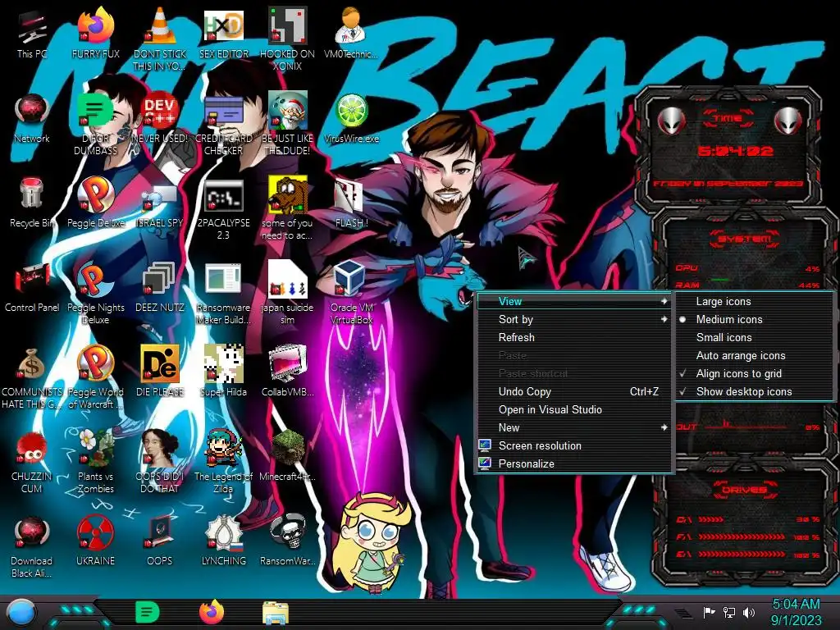
Task: Click Refresh in the context menu
Action: pyautogui.click(x=574, y=337)
